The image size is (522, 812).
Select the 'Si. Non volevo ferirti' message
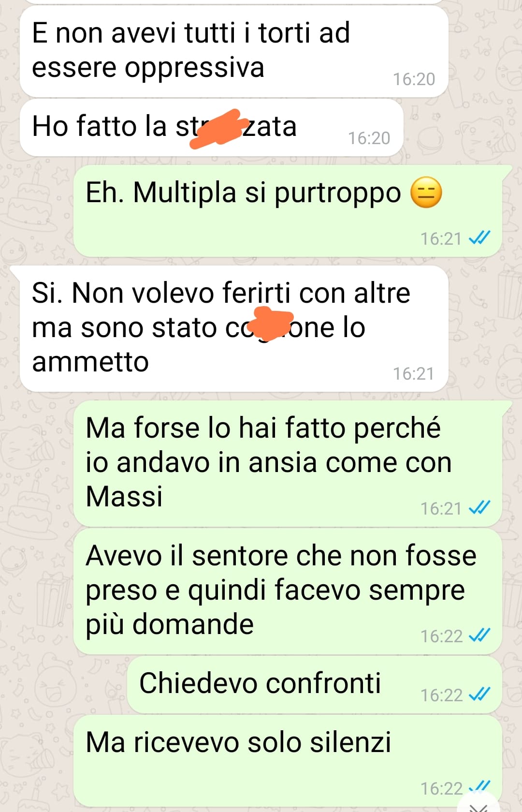pos(234,328)
